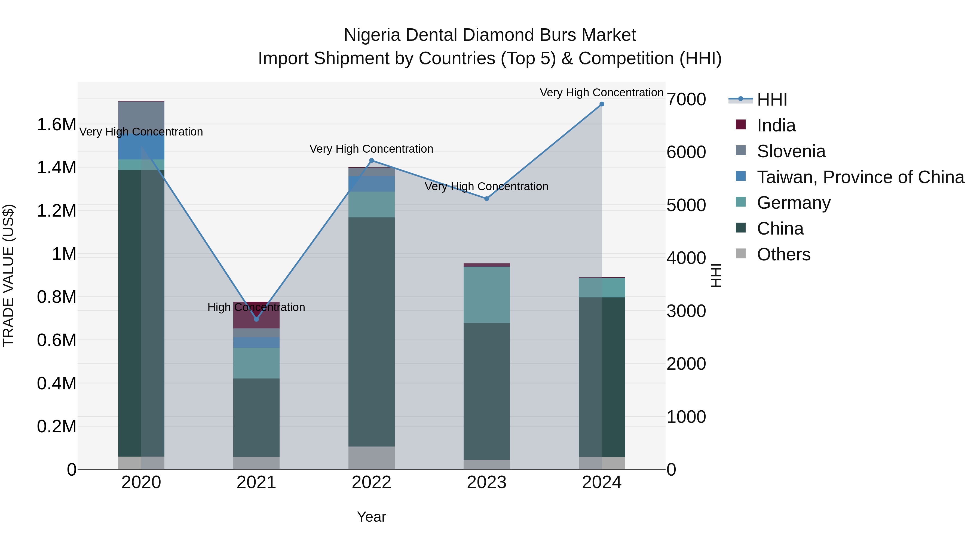Click the HHI line marker icon in legend
980x551 pixels.
click(x=741, y=99)
